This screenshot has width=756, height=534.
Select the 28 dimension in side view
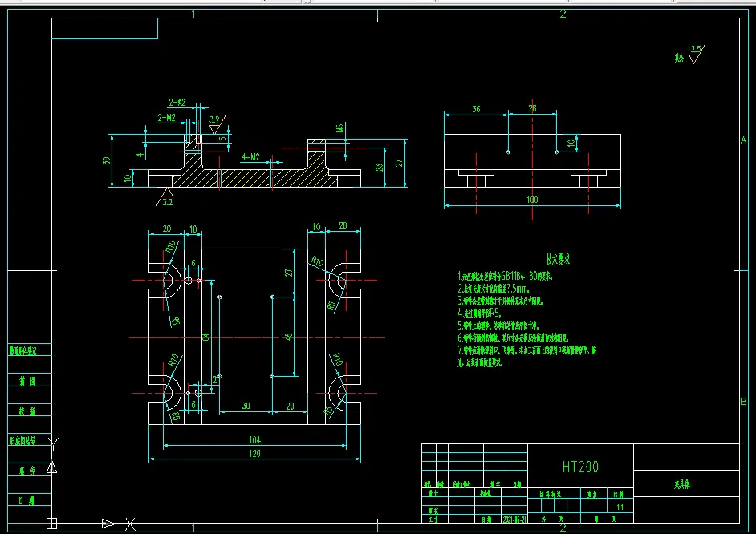coord(532,108)
